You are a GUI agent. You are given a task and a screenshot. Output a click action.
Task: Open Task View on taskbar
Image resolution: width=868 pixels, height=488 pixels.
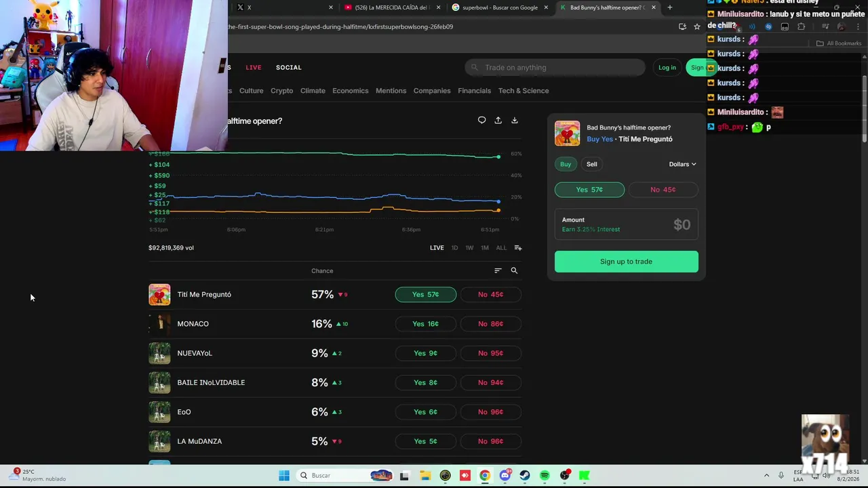[x=405, y=476]
